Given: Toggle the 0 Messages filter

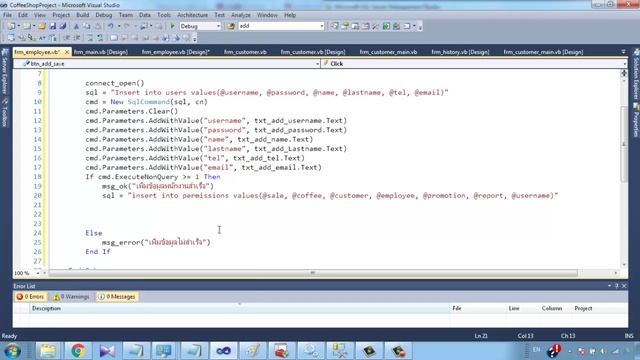Looking at the screenshot, I should coord(117,297).
